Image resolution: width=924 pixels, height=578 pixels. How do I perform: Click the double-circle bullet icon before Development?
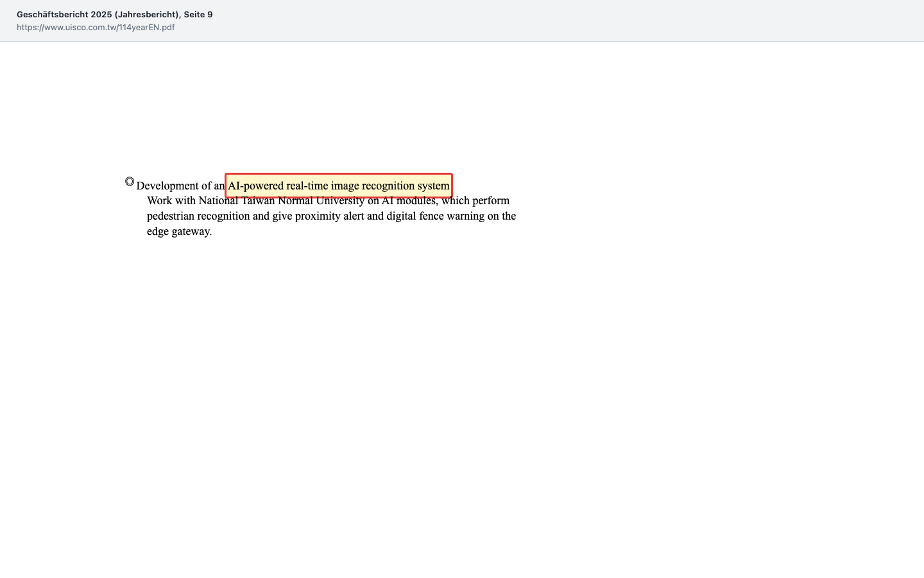130,182
